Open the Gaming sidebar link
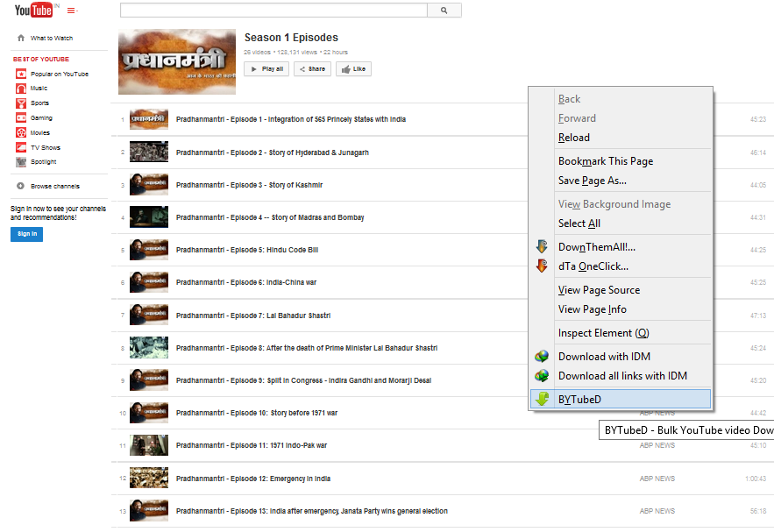774x532 pixels. 41,118
